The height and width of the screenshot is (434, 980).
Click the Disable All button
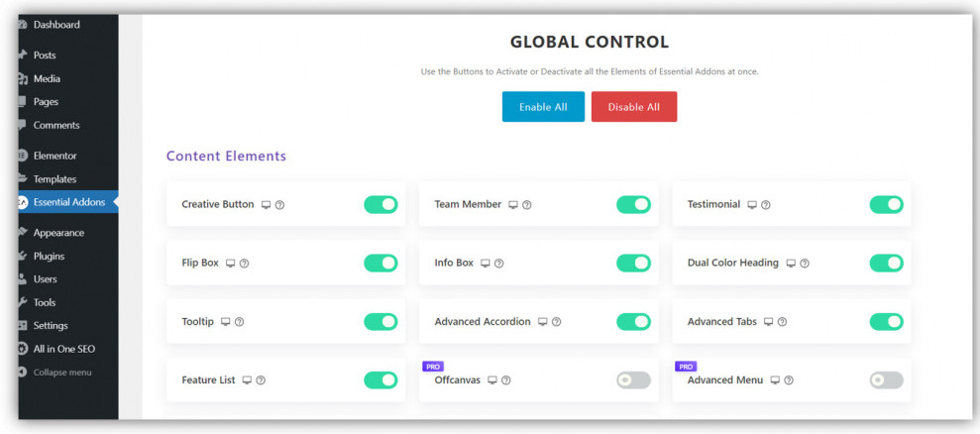point(634,107)
